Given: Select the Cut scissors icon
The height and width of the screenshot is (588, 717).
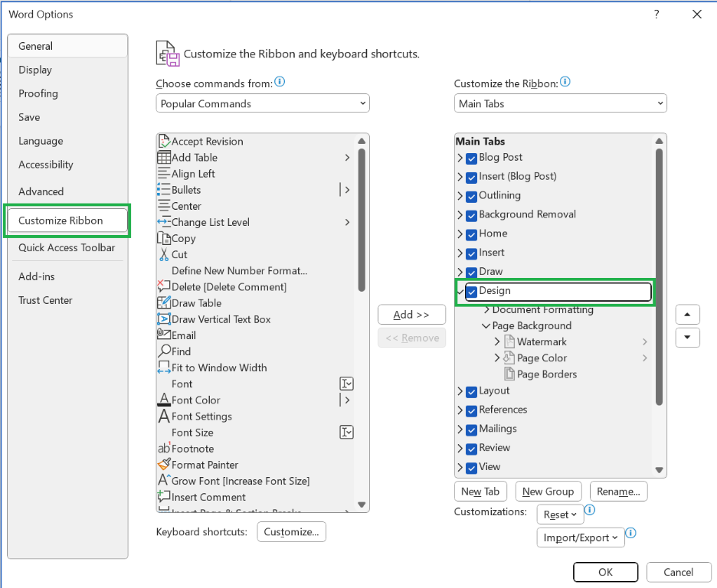Looking at the screenshot, I should click(164, 254).
